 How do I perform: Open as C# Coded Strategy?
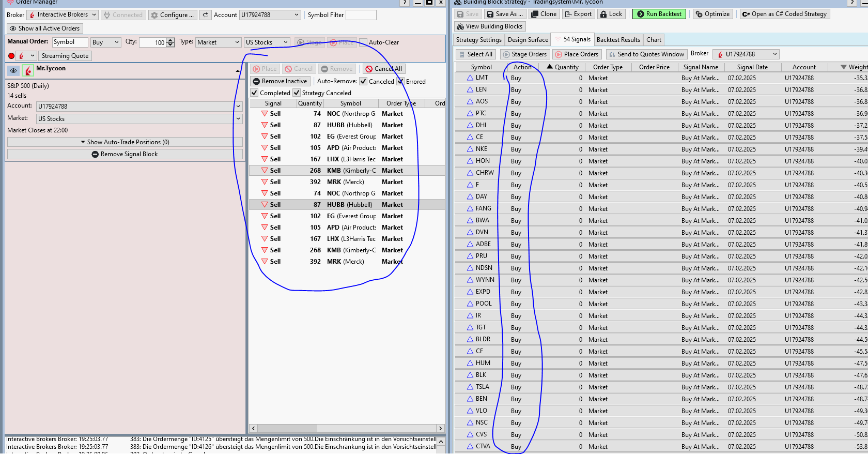[x=785, y=14]
